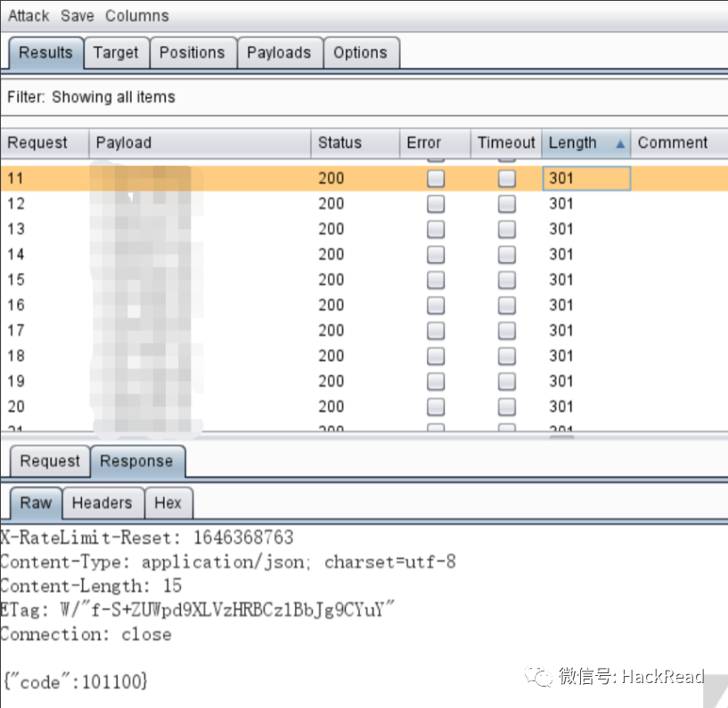
Task: Switch to the Payloads tab
Action: [279, 53]
